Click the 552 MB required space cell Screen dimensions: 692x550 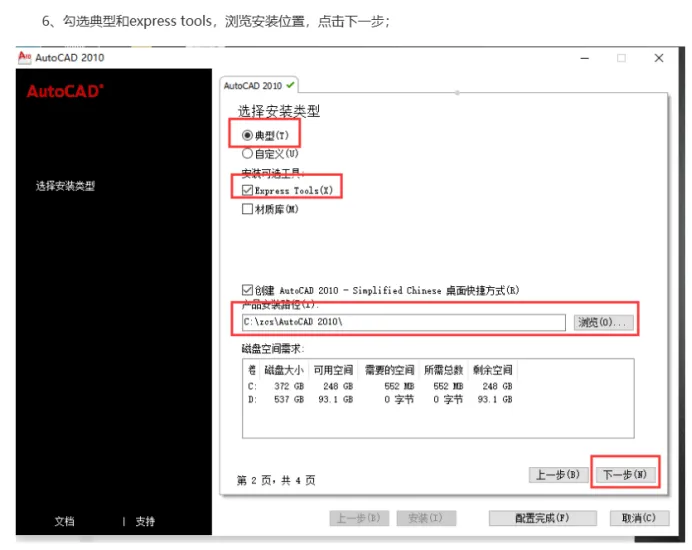pos(399,386)
